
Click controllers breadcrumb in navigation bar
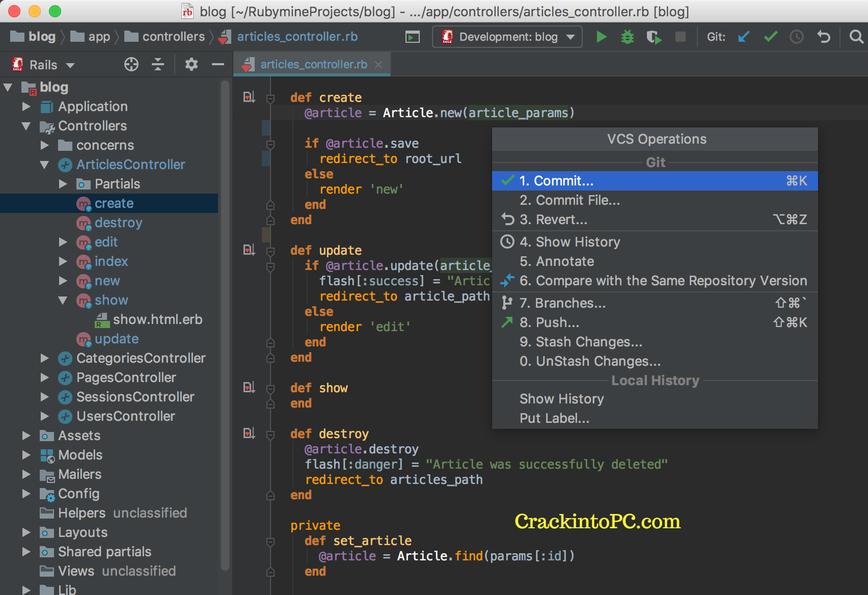(x=165, y=37)
